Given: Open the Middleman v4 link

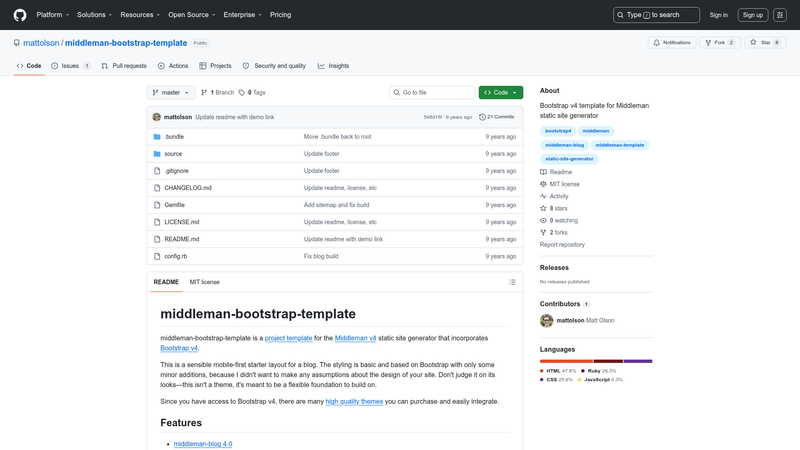Looking at the screenshot, I should click(x=355, y=338).
